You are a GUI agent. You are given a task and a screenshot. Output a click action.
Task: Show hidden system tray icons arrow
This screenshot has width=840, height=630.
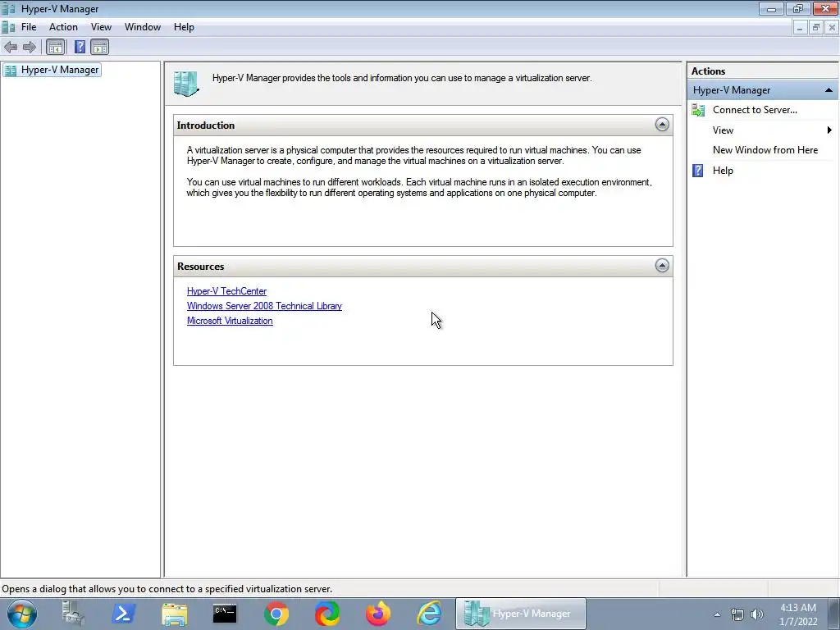(717, 614)
